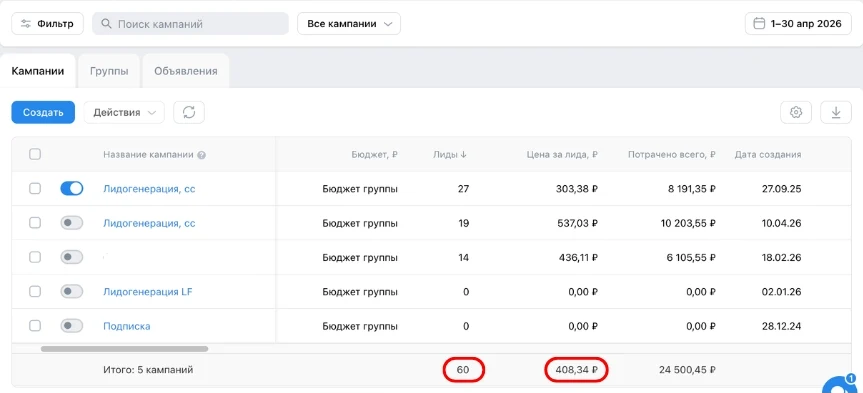Screen dimensions: 863x393
Task: Click the Итого: 5 кампаний label
Action: pos(148,370)
